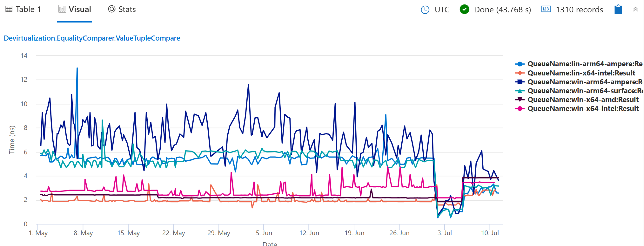Viewport: 644px width, 246px height.
Task: Switch to the Stats tab
Action: point(122,9)
